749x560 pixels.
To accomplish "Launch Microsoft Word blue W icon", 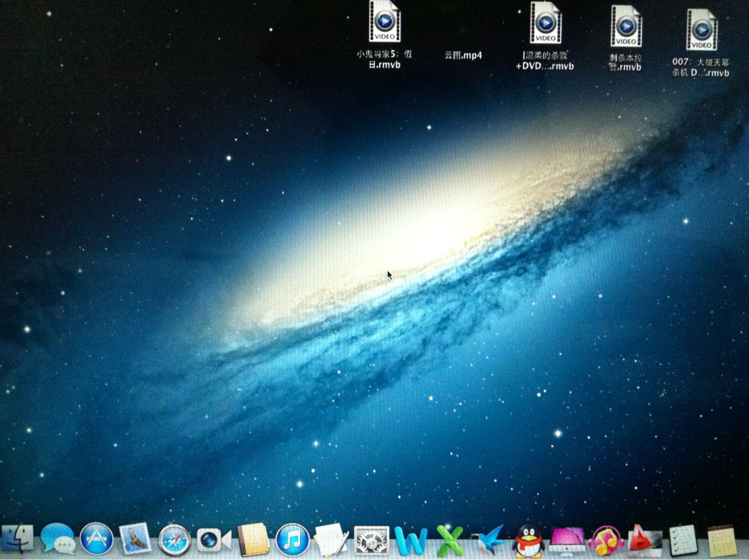I will (x=411, y=541).
